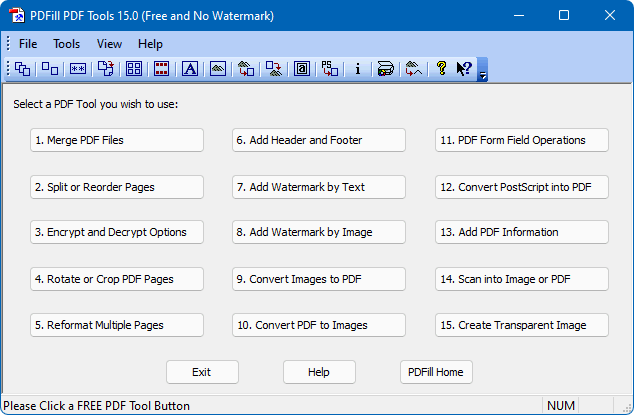Click the Form Field Operations toolbar icon
The image size is (634, 415).
coord(302,69)
